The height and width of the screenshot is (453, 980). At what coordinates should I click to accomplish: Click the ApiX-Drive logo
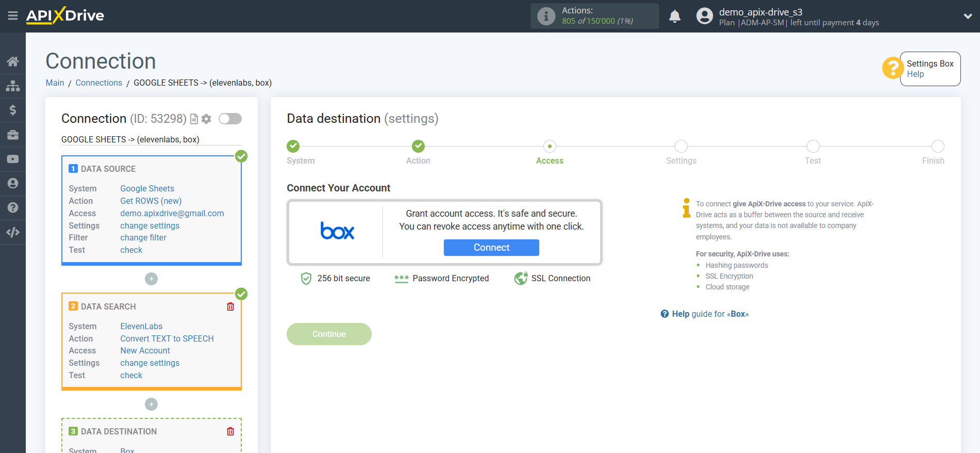[x=65, y=15]
